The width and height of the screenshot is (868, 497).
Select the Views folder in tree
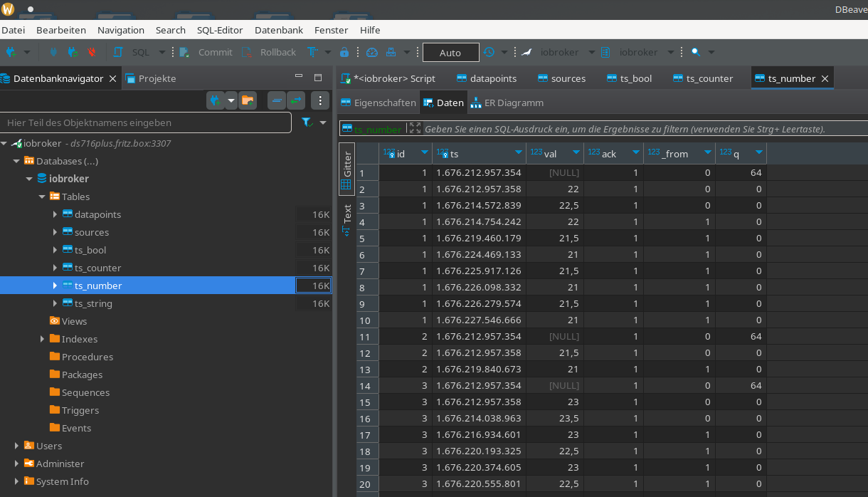pyautogui.click(x=68, y=321)
